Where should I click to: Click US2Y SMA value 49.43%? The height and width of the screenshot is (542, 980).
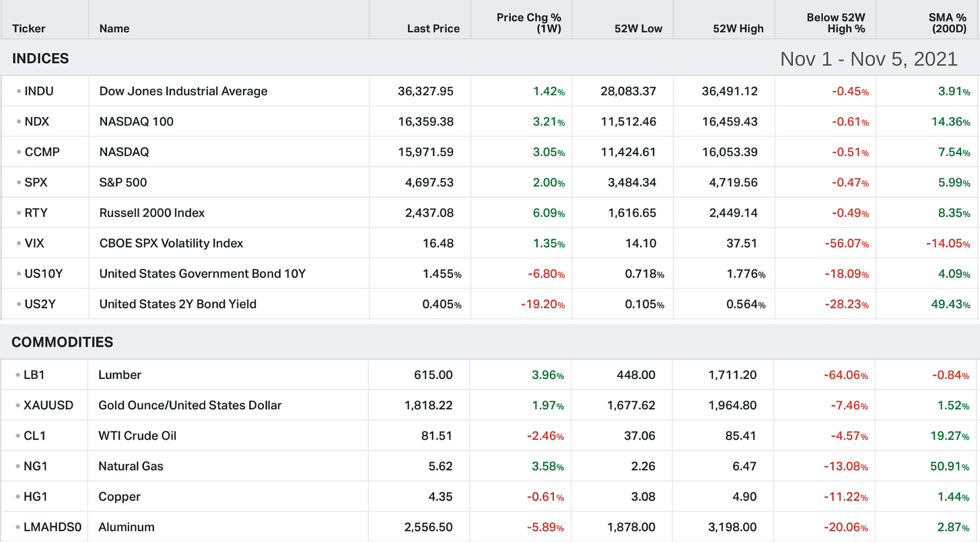tap(950, 304)
